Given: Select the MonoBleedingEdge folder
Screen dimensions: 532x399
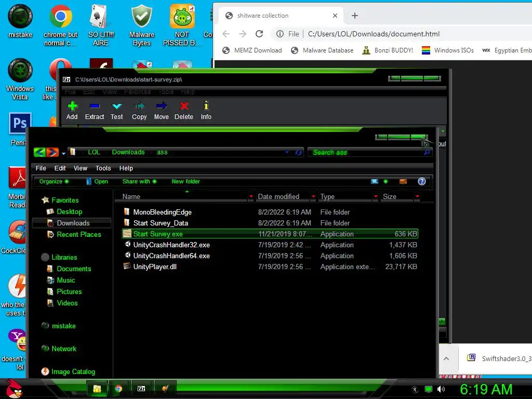Looking at the screenshot, I should 270,212.
